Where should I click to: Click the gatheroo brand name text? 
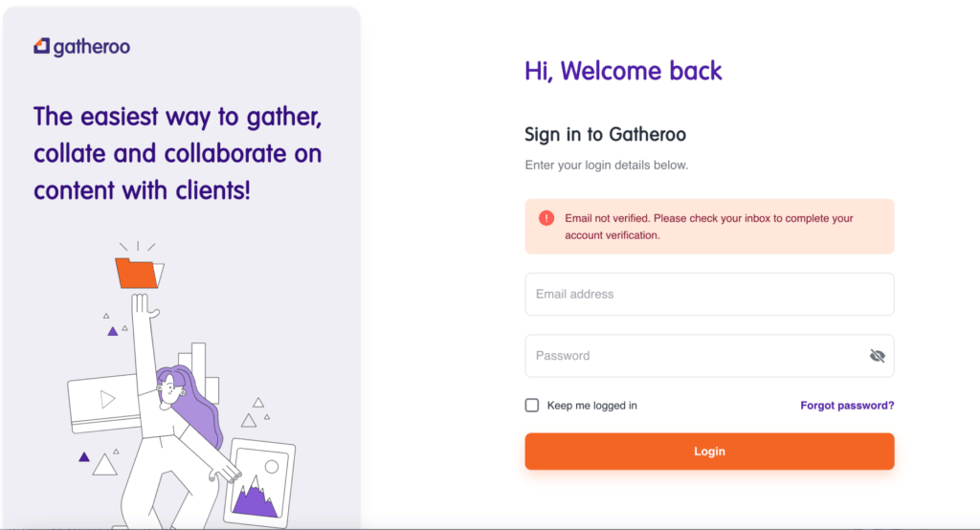tap(91, 47)
